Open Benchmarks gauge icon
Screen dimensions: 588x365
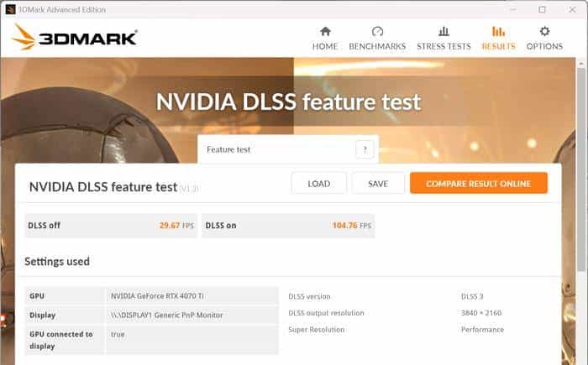tap(377, 32)
